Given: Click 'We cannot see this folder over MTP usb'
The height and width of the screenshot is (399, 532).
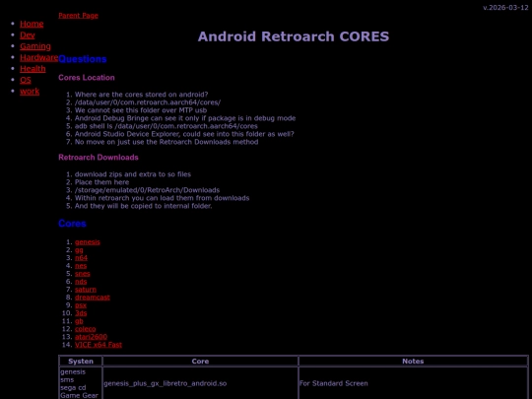Looking at the screenshot, I should pos(141,110).
